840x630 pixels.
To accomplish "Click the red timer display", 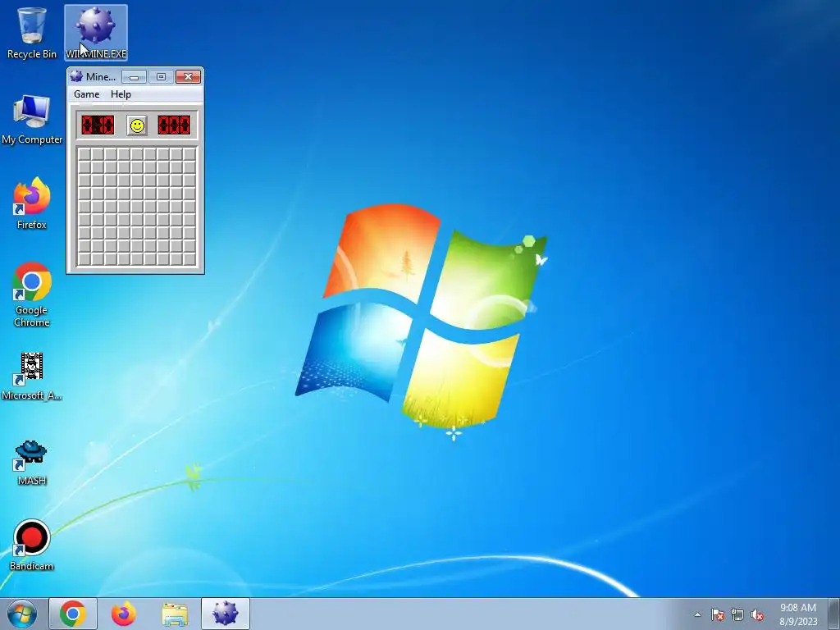I will pyautogui.click(x=174, y=126).
